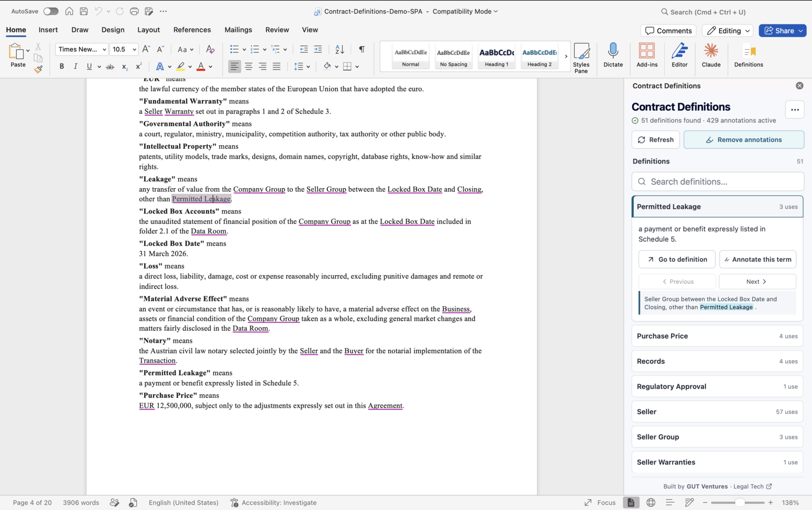Open the Comments pane
The height and width of the screenshot is (510, 812).
pyautogui.click(x=668, y=30)
